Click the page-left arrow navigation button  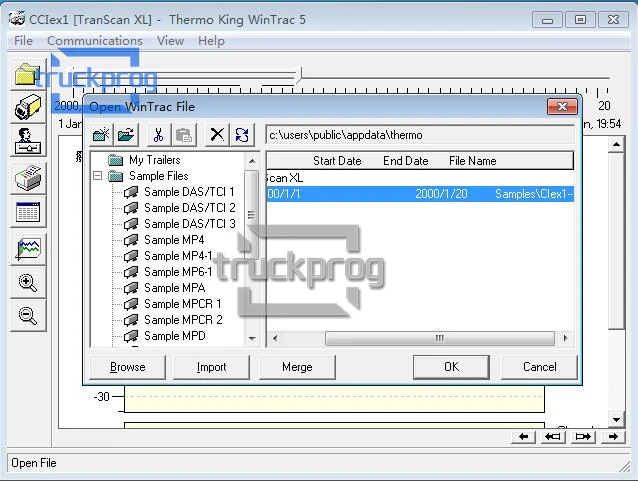pos(553,437)
